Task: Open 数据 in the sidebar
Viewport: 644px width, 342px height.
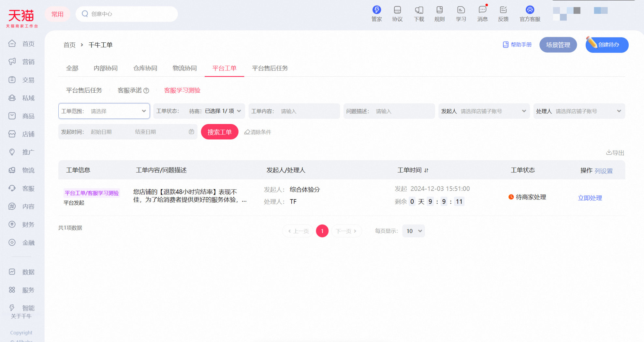Action: [x=22, y=272]
